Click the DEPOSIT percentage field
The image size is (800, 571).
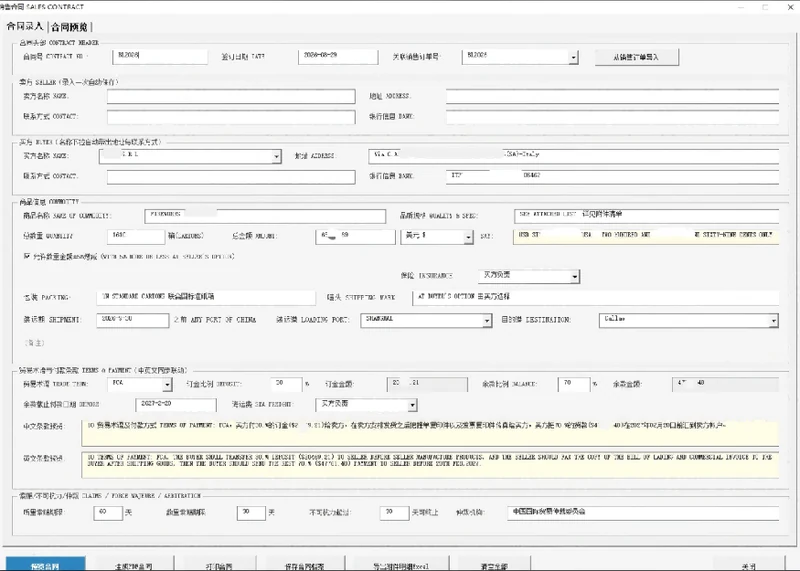pos(286,384)
